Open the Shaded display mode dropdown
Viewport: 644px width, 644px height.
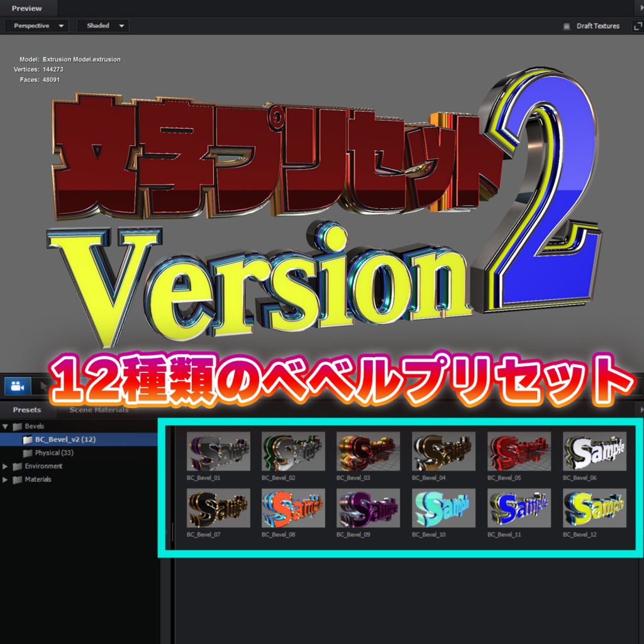[x=103, y=26]
